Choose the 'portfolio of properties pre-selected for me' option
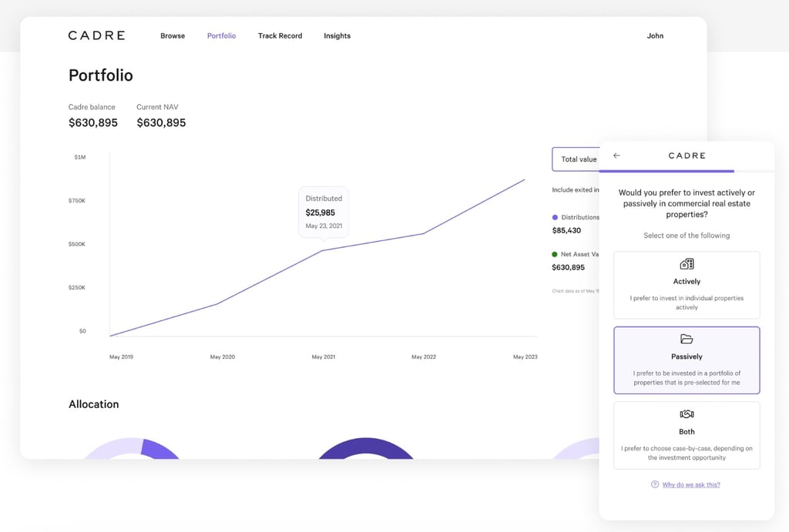 (x=687, y=360)
